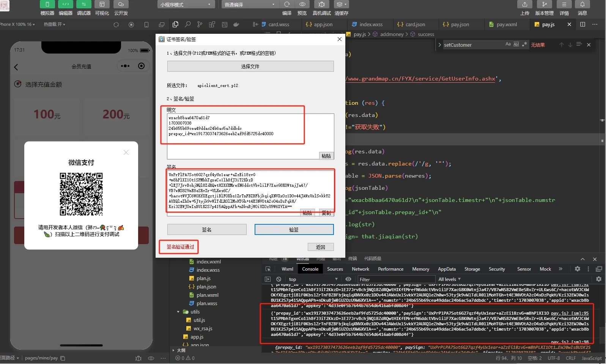
Task: Open the 热重载 hot reload dropdown
Action: 54,24
